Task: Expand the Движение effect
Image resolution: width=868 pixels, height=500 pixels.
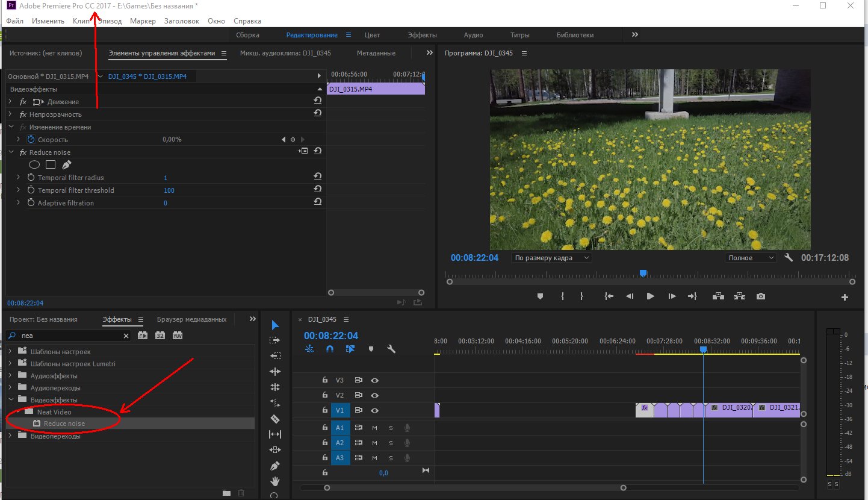Action: tap(11, 102)
